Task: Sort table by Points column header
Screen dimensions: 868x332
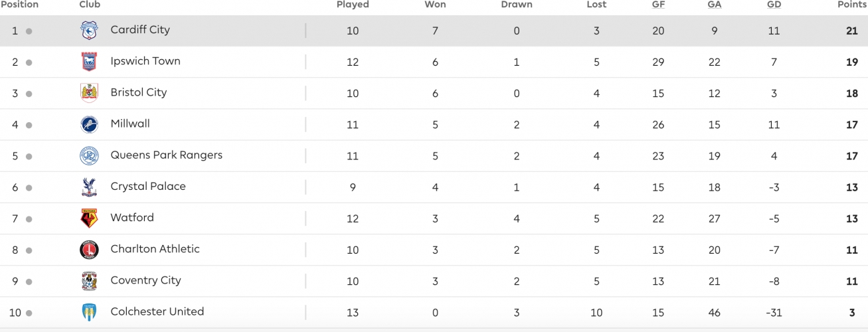Action: (x=852, y=5)
